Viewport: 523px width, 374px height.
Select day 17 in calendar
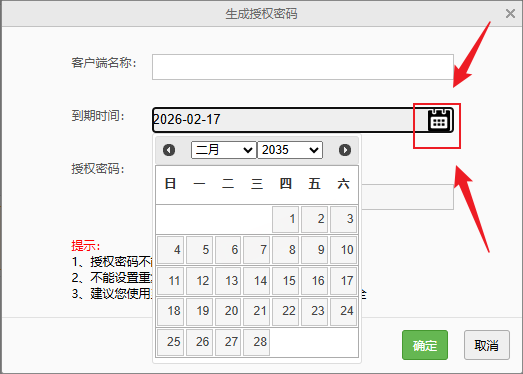[344, 281]
